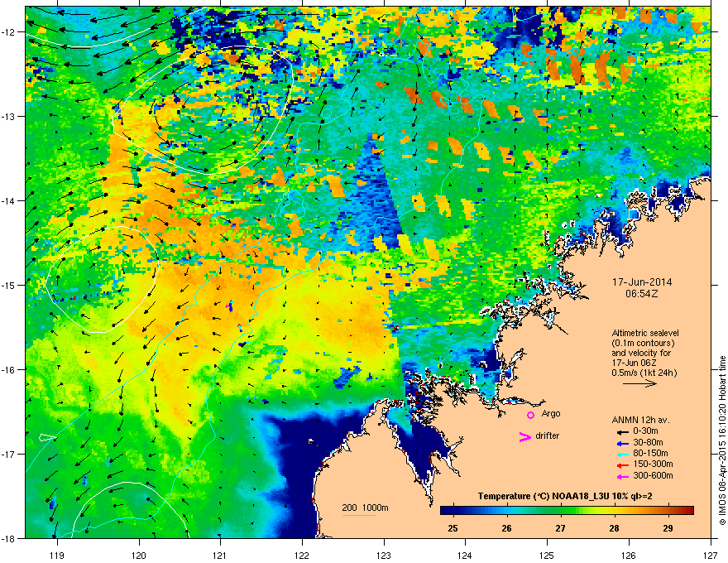
Task: Select the cyan 80-150m arrow symbol
Action: pyautogui.click(x=622, y=454)
